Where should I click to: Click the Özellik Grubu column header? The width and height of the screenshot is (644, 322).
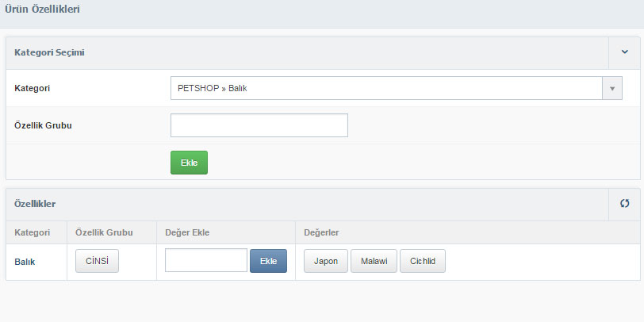coord(104,232)
